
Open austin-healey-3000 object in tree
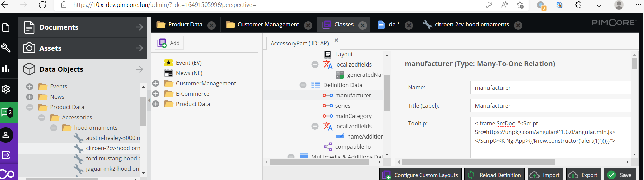point(113,138)
